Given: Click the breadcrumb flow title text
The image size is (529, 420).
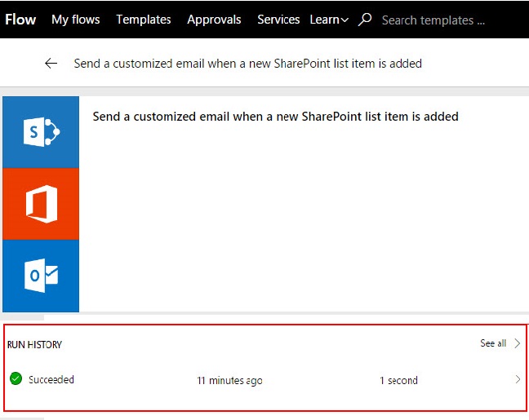Looking at the screenshot, I should point(247,64).
